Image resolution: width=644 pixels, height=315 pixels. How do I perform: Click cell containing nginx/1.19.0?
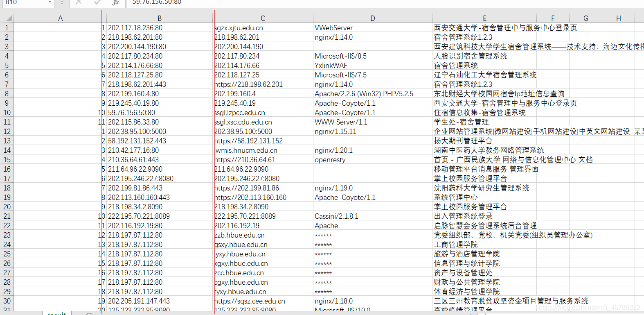click(373, 188)
